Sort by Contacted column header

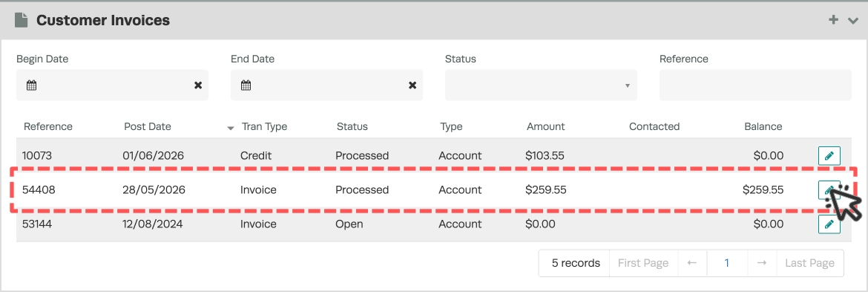654,126
